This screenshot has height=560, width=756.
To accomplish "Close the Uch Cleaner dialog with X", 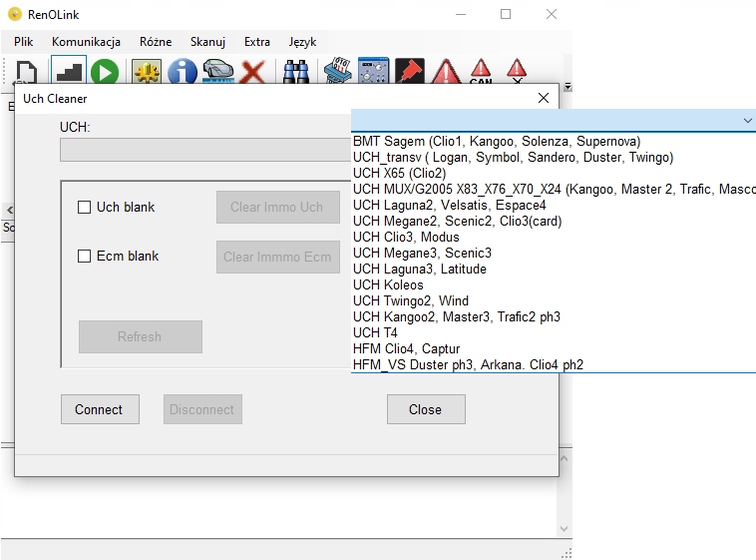I will click(x=544, y=98).
